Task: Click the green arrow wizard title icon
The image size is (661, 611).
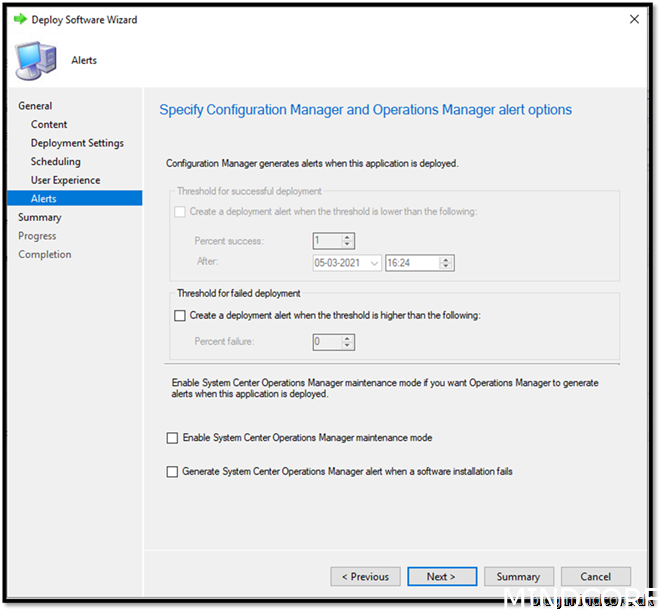Action: click(x=19, y=19)
